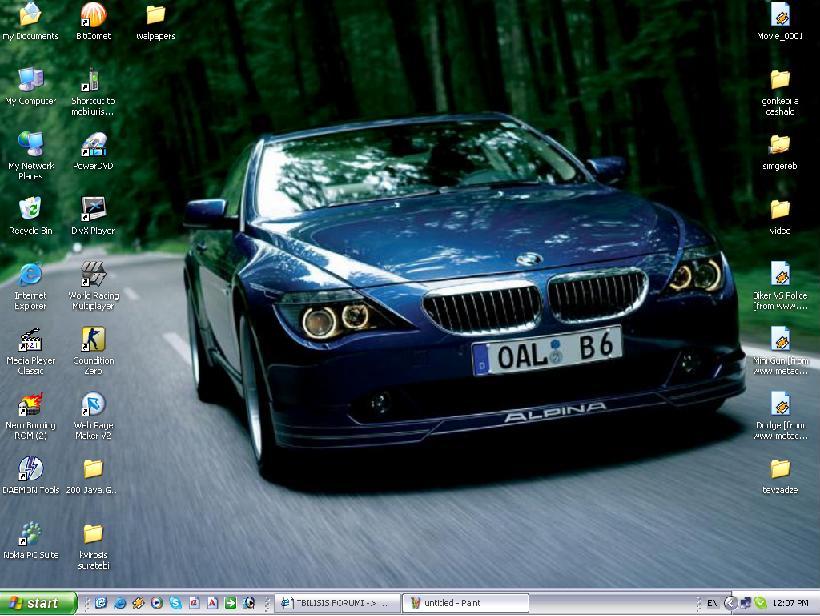The width and height of the screenshot is (820, 616).
Task: Click the EN language indicator in taskbar
Action: [711, 603]
